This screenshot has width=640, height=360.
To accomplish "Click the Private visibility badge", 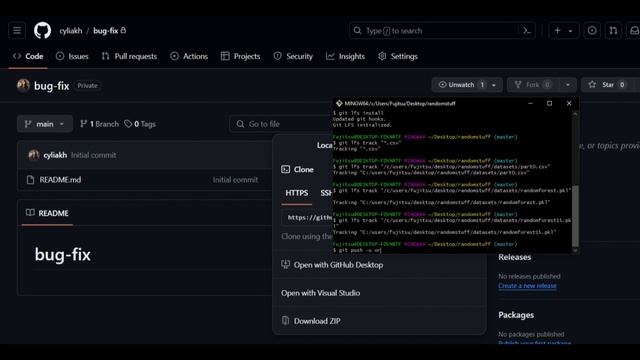I will (x=87, y=86).
